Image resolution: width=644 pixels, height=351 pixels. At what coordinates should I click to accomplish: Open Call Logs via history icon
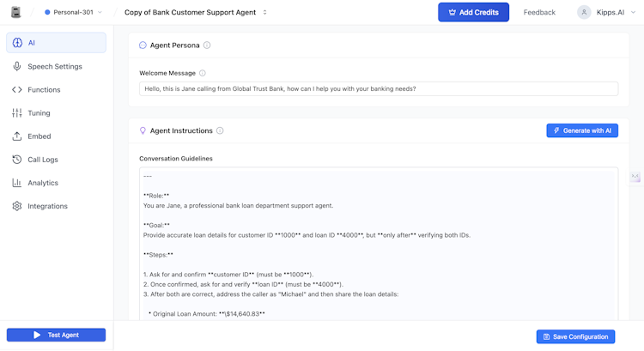tap(17, 160)
